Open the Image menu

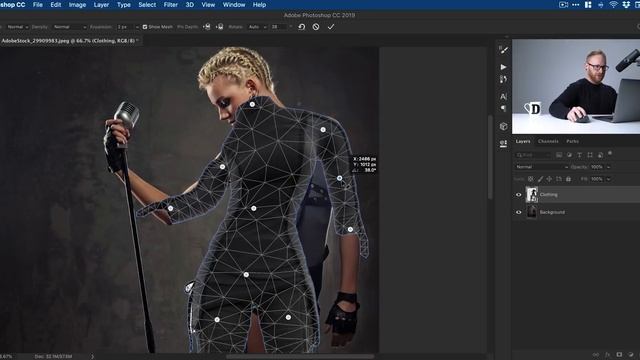pyautogui.click(x=77, y=5)
